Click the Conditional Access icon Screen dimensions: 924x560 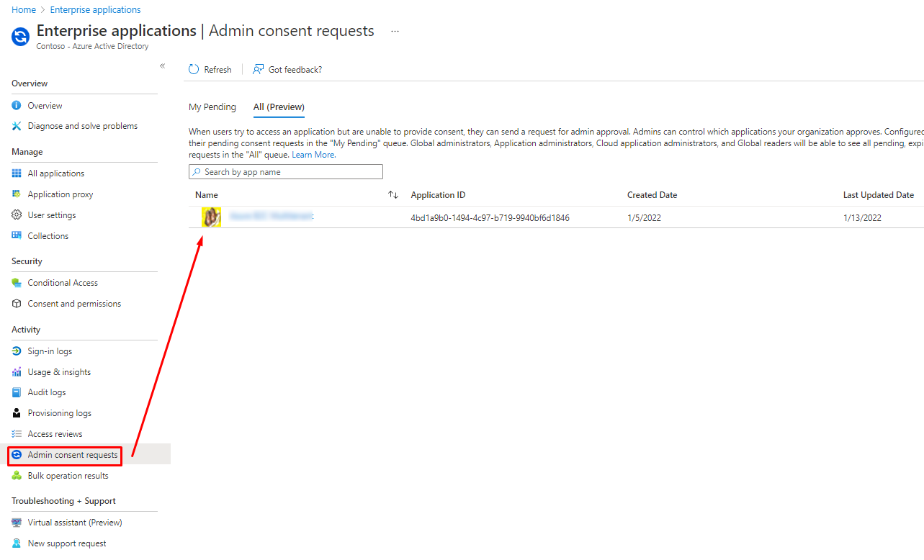coord(17,283)
